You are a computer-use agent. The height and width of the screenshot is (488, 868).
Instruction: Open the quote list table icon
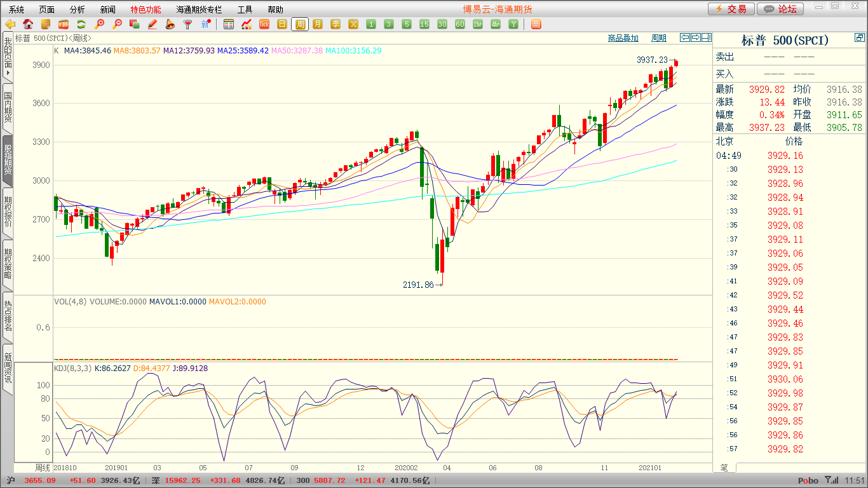click(229, 24)
